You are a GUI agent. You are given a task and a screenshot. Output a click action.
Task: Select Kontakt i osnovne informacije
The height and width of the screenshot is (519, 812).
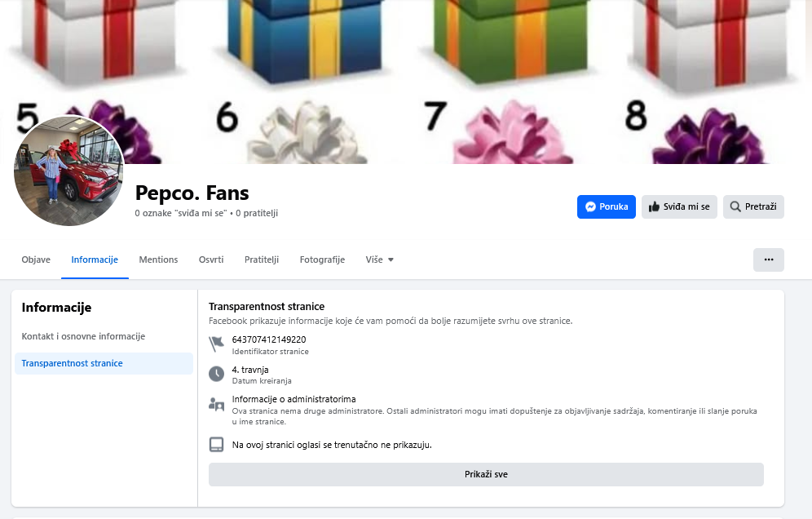click(83, 336)
